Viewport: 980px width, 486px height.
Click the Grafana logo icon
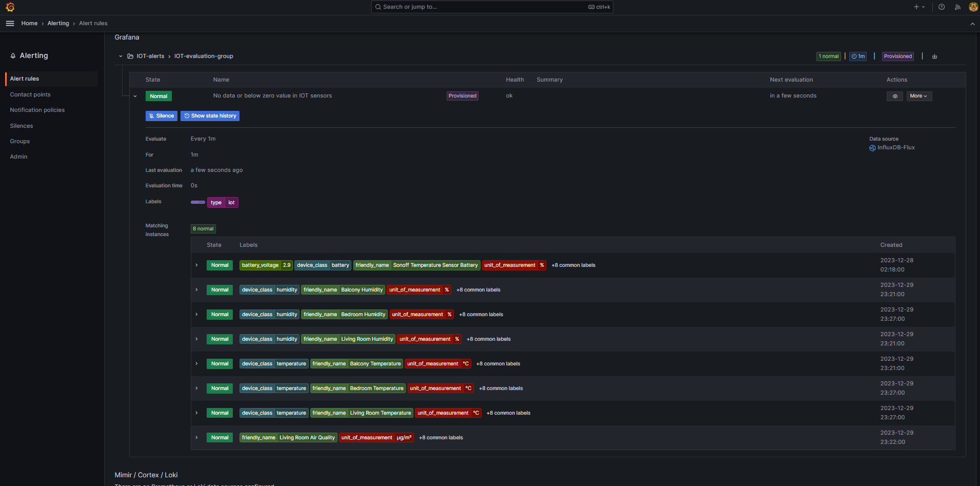pyautogui.click(x=10, y=7)
